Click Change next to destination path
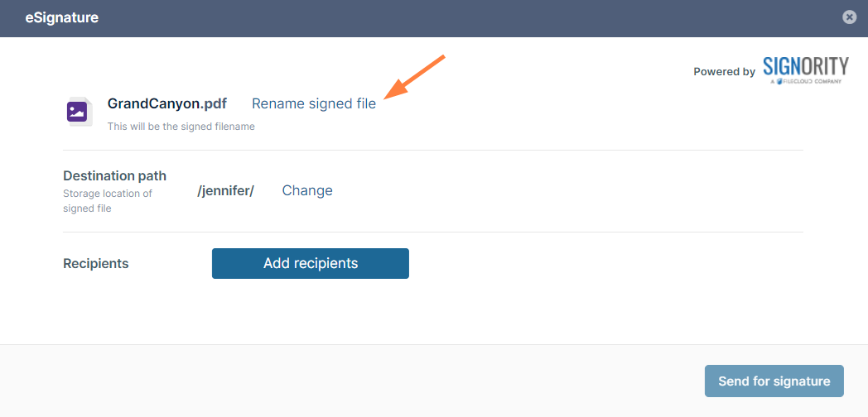Image resolution: width=868 pixels, height=417 pixels. (307, 190)
